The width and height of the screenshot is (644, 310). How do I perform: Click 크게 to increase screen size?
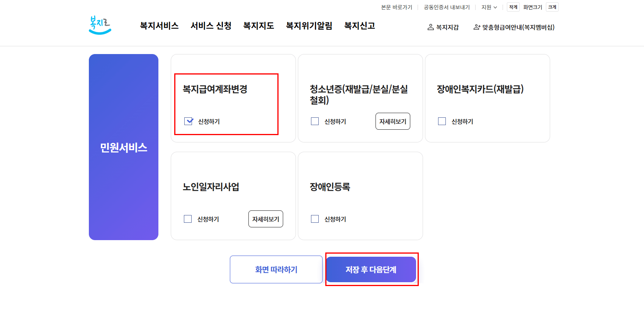[x=552, y=7]
